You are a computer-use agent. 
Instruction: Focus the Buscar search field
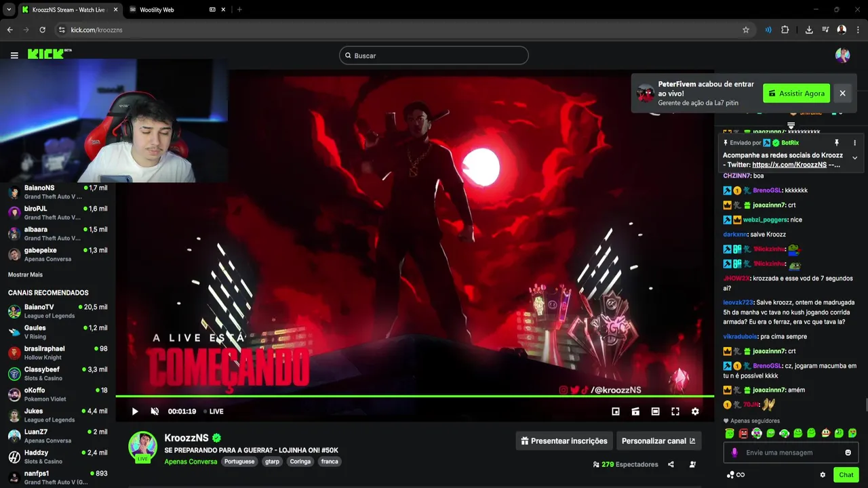point(434,56)
